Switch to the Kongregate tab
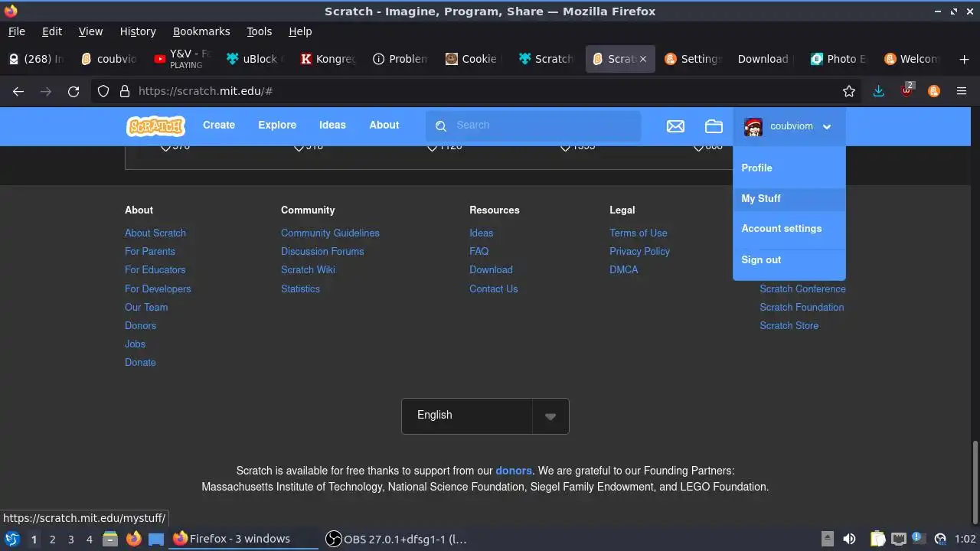 click(328, 59)
